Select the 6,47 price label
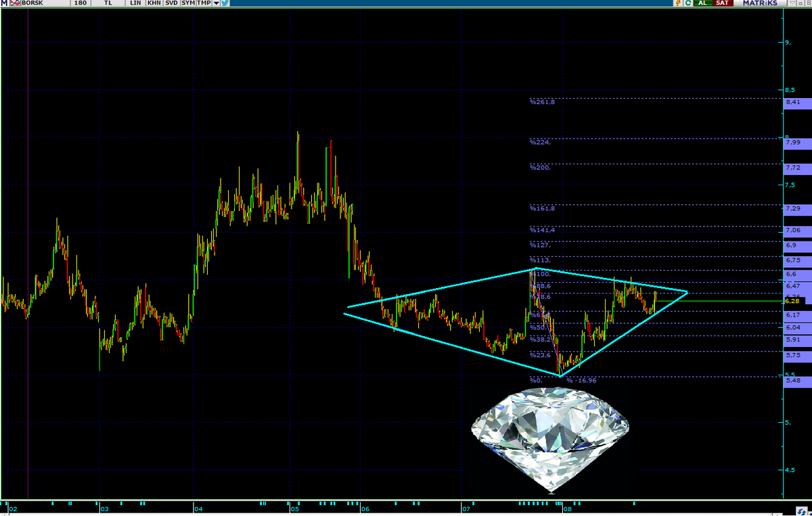This screenshot has height=516, width=812. (797, 287)
